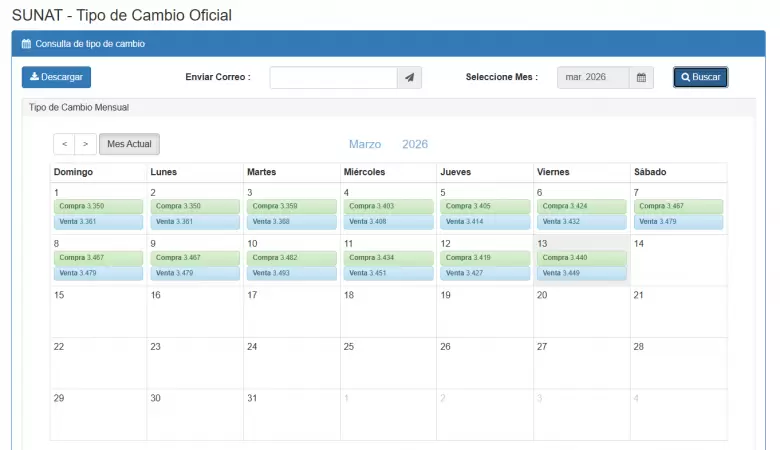Go to next month arrow

click(86, 144)
